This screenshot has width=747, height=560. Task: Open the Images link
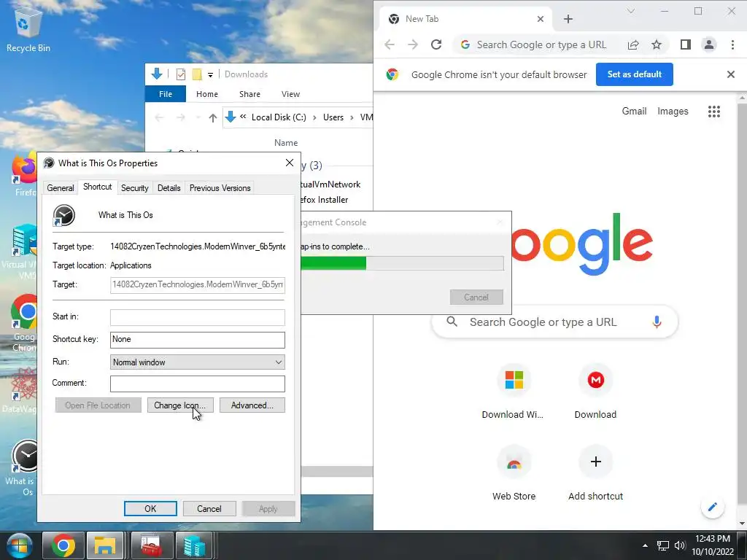coord(673,111)
